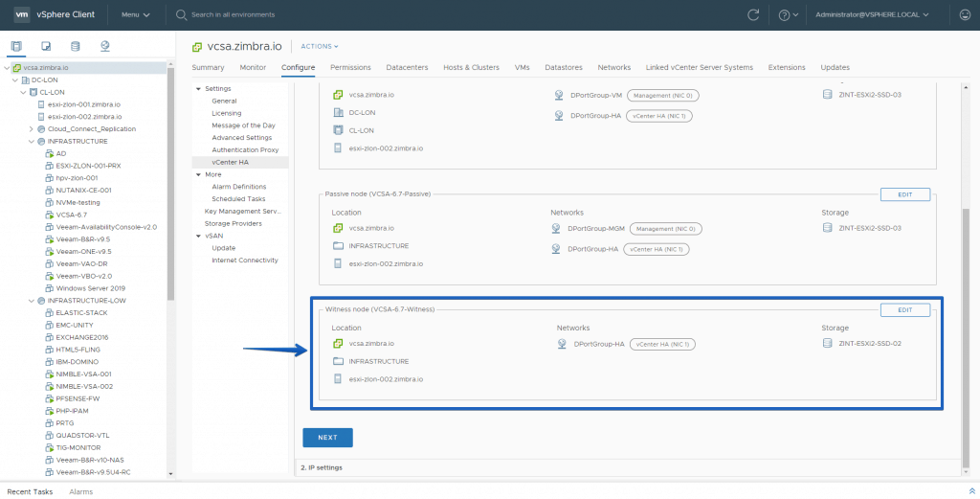The height and width of the screenshot is (499, 980).
Task: Open the Networking inventory view icon
Action: (x=105, y=46)
